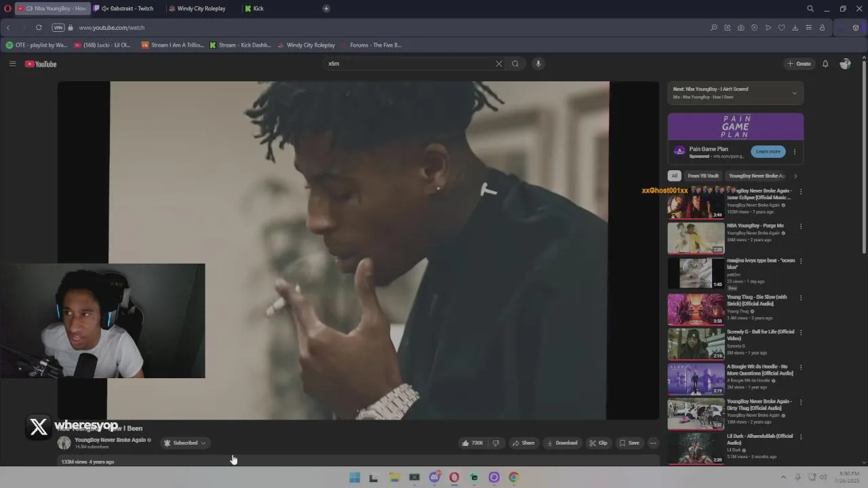868x488 pixels.
Task: Switch to the 0abstrakt Twitch tab
Action: click(x=127, y=9)
